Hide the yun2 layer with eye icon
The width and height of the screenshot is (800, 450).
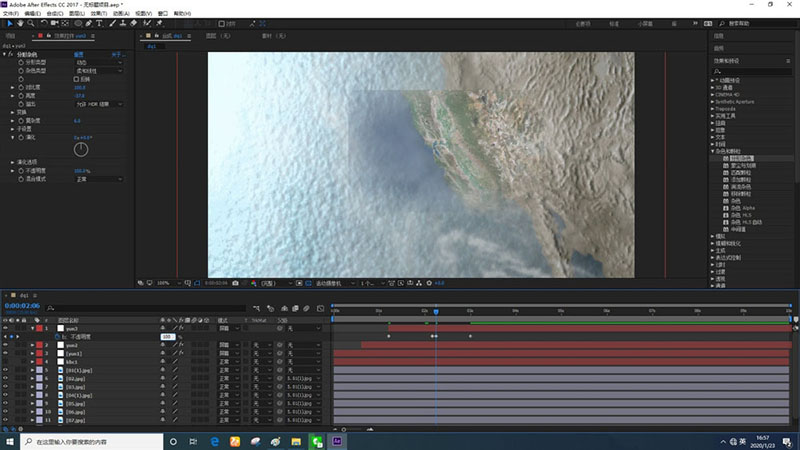[x=6, y=345]
